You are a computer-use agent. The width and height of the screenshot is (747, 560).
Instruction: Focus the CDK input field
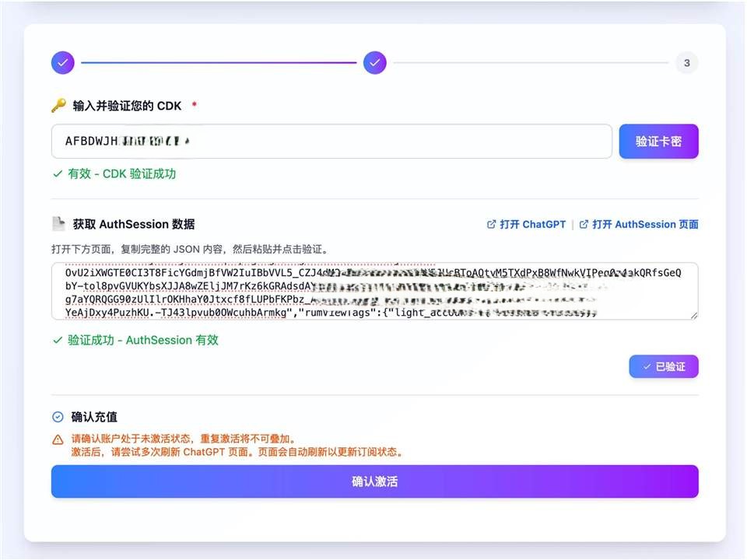tap(331, 142)
